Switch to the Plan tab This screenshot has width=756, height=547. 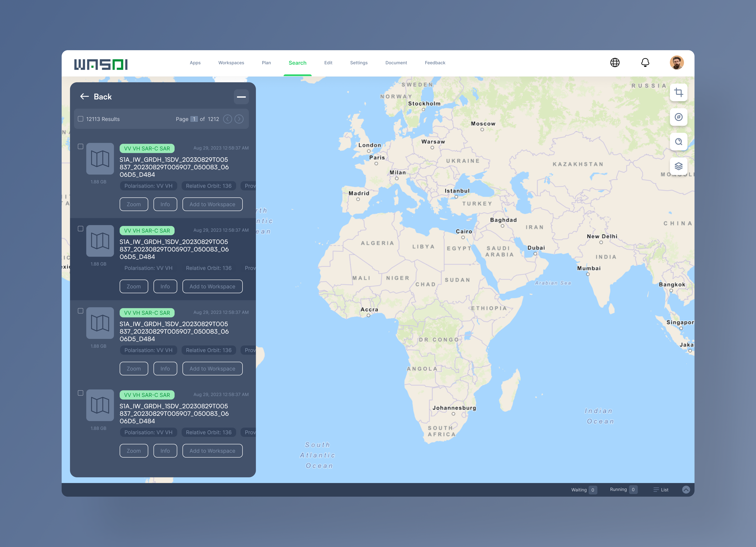[x=266, y=63]
